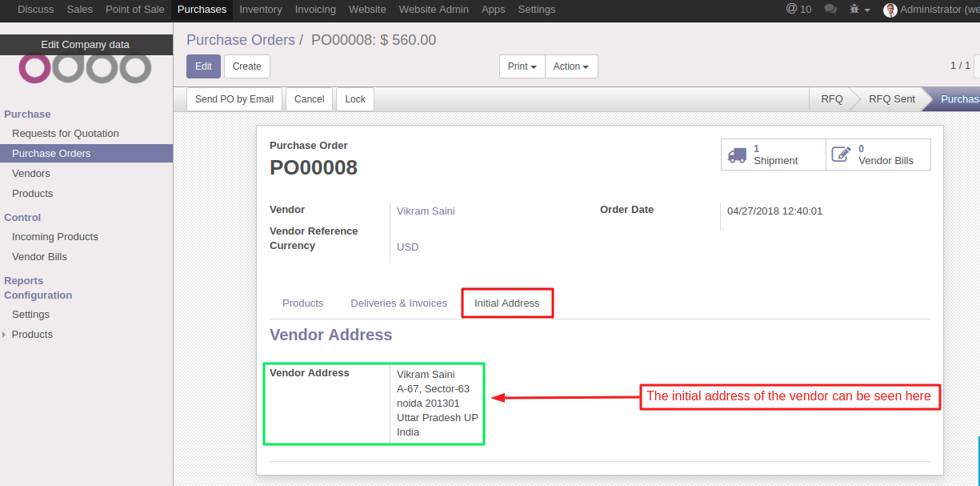Open the conversations chat bubble icon
Viewport: 980px width, 486px height.
830,10
